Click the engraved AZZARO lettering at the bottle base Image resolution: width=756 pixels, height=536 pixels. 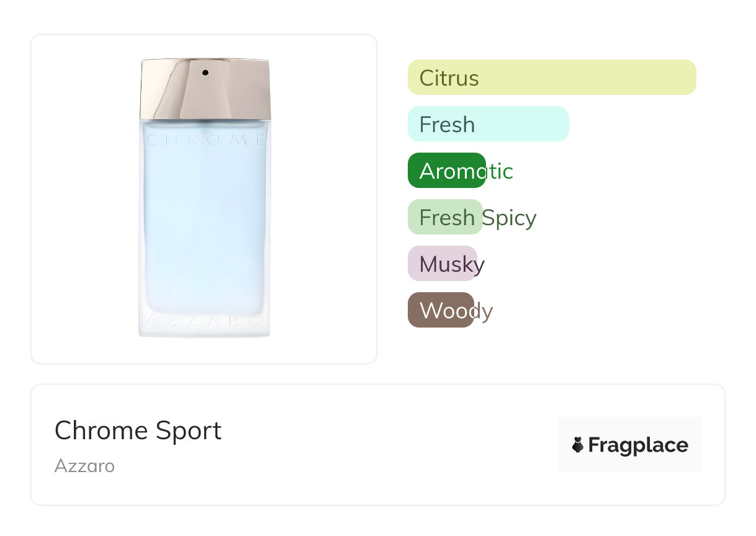(204, 322)
